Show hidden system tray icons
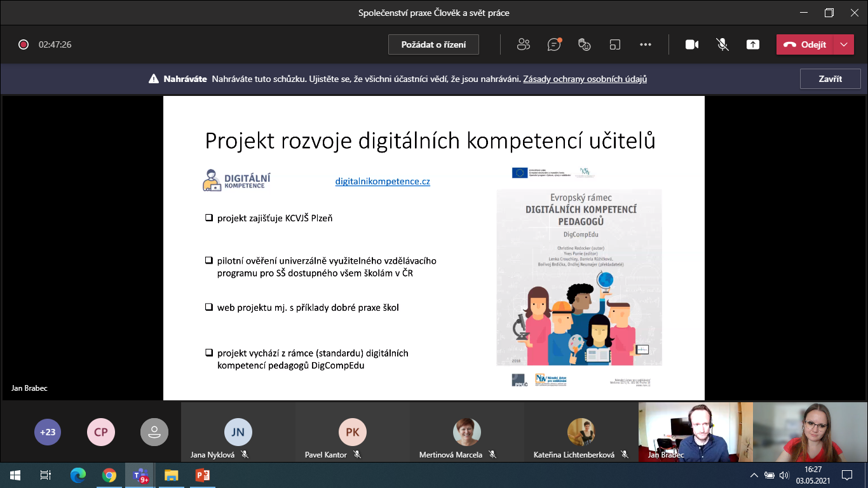 pos(754,475)
